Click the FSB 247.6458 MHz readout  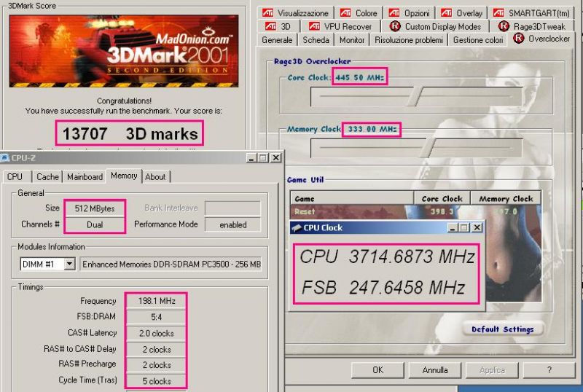click(x=383, y=288)
